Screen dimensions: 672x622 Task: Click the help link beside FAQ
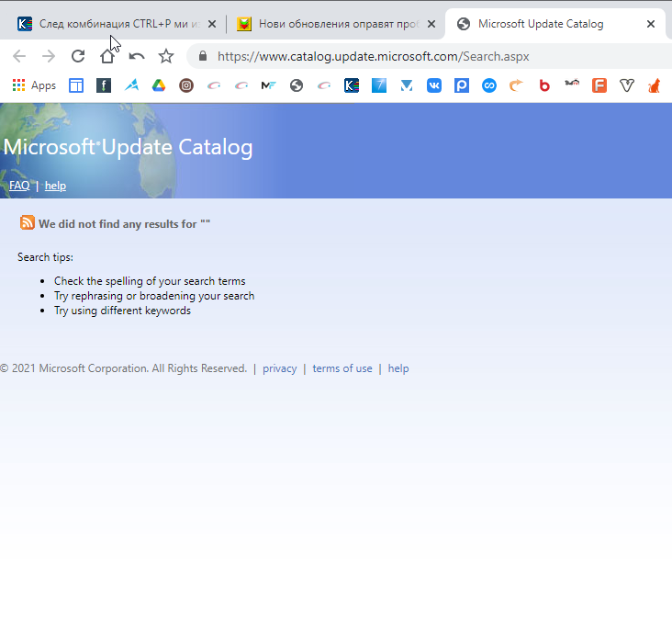coord(55,186)
